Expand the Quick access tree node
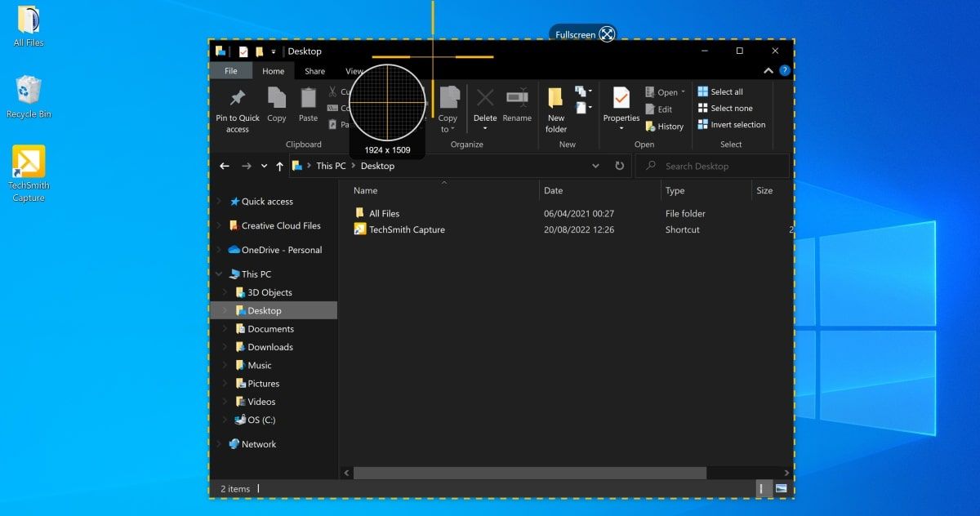Screen dimensions: 980x516 [x=219, y=202]
